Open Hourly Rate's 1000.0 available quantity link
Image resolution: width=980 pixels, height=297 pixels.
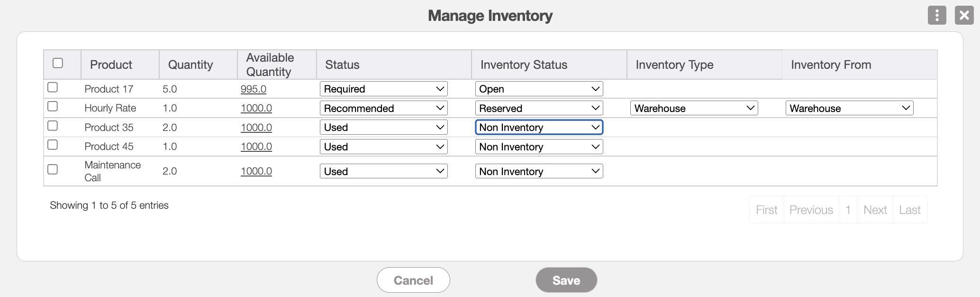pyautogui.click(x=256, y=108)
